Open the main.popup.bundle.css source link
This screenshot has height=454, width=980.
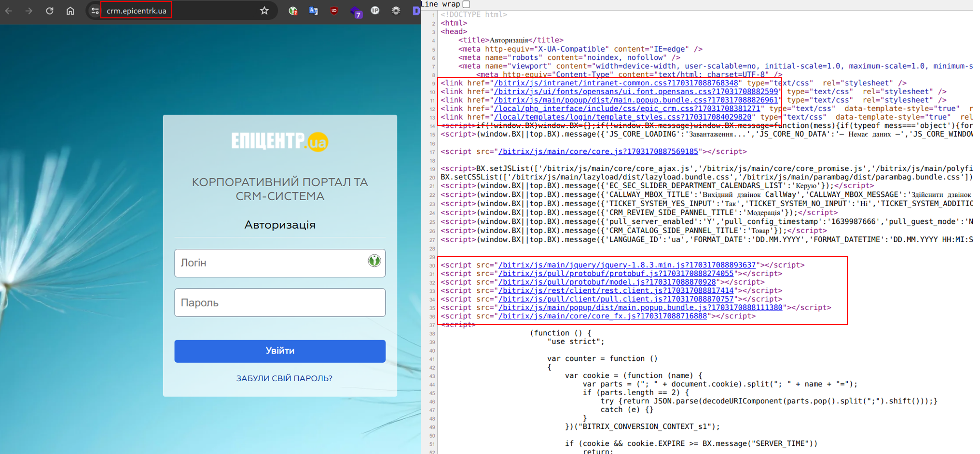click(x=636, y=100)
